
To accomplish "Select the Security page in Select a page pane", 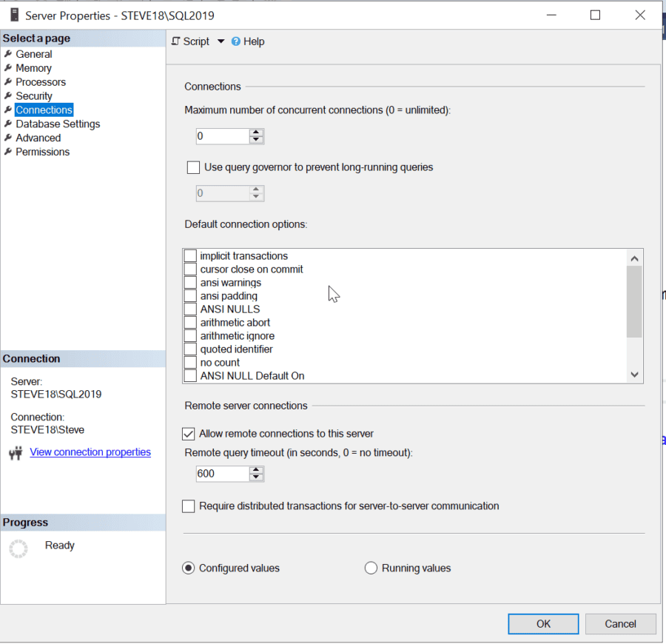I will tap(33, 95).
